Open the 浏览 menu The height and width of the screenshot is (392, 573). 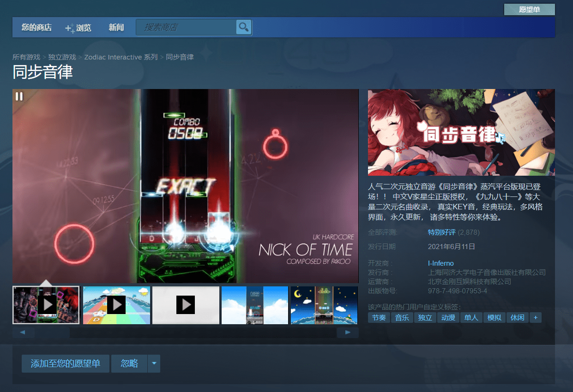(84, 28)
